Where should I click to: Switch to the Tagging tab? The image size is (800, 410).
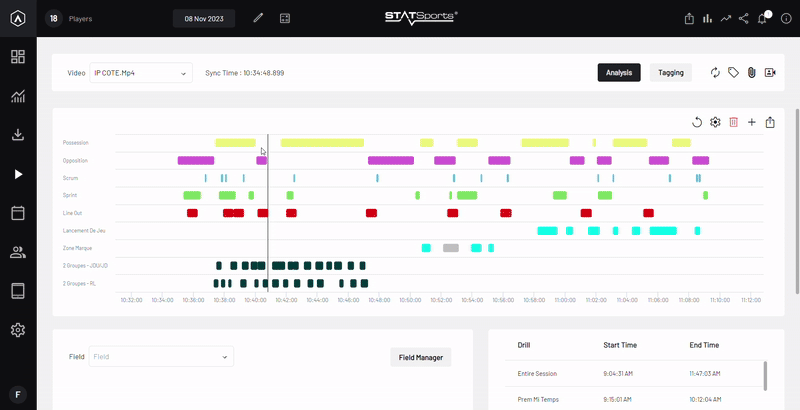tap(670, 72)
